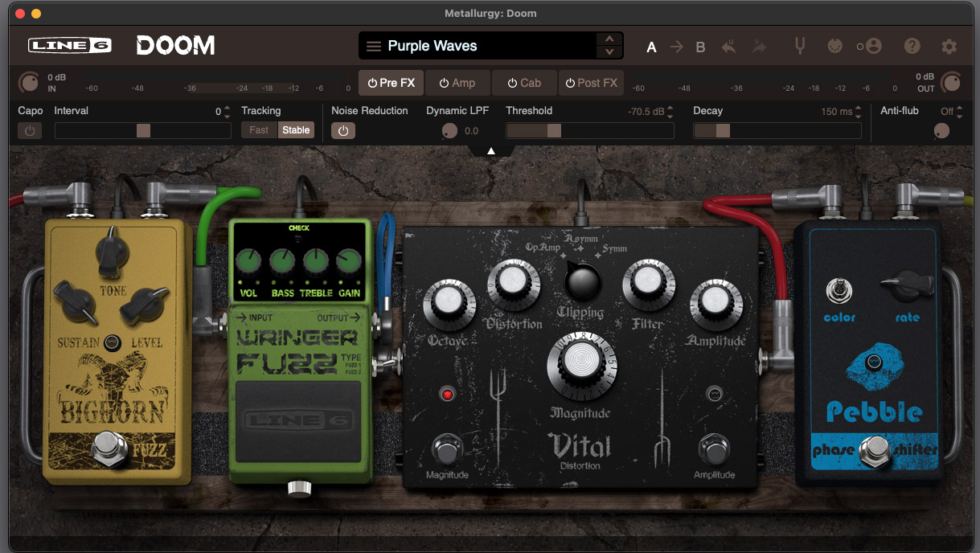Flip the Pebble color toggle switch
980x553 pixels.
[x=839, y=291]
